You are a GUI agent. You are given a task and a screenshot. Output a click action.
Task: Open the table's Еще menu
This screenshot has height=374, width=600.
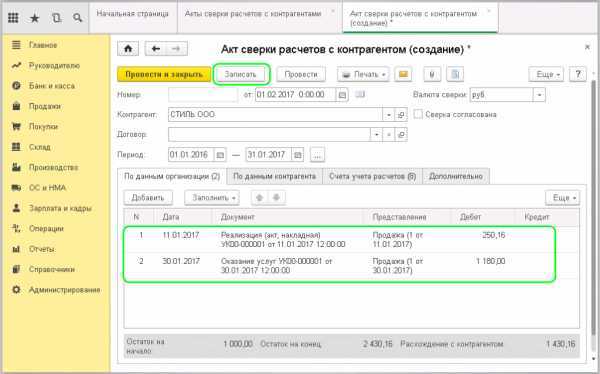pos(562,198)
